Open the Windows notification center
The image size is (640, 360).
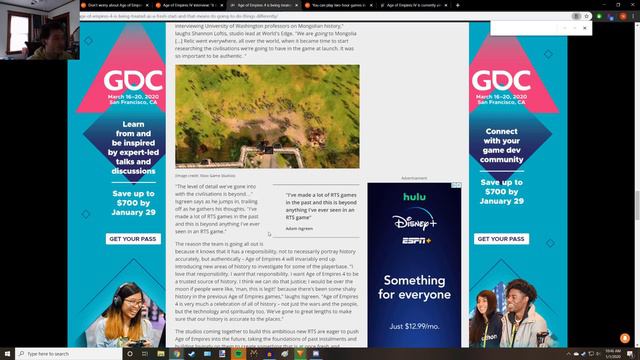631,353
